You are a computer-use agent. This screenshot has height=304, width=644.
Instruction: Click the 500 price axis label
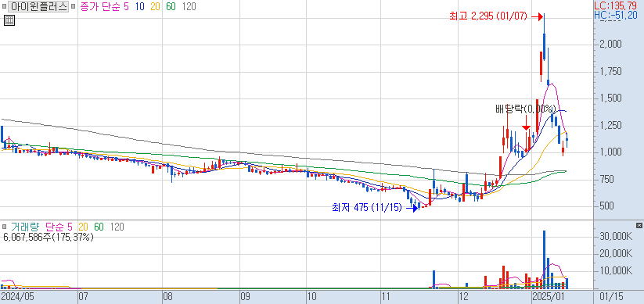(607, 206)
